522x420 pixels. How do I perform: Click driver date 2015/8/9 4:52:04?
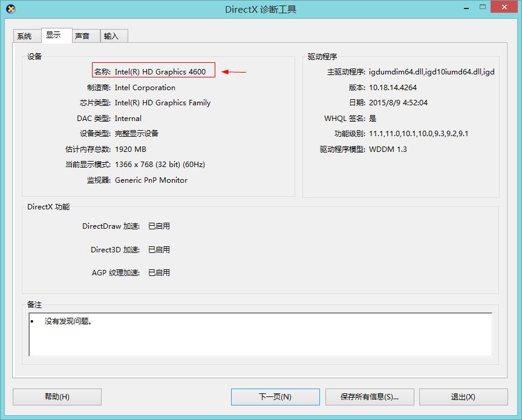click(398, 103)
